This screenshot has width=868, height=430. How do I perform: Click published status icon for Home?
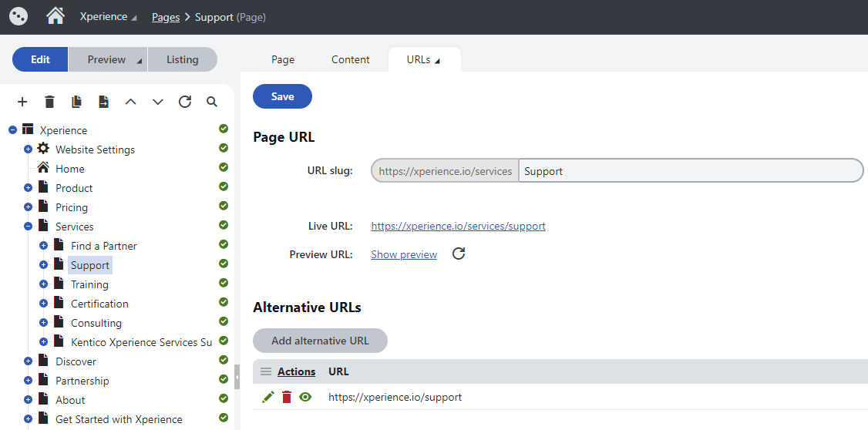(224, 167)
